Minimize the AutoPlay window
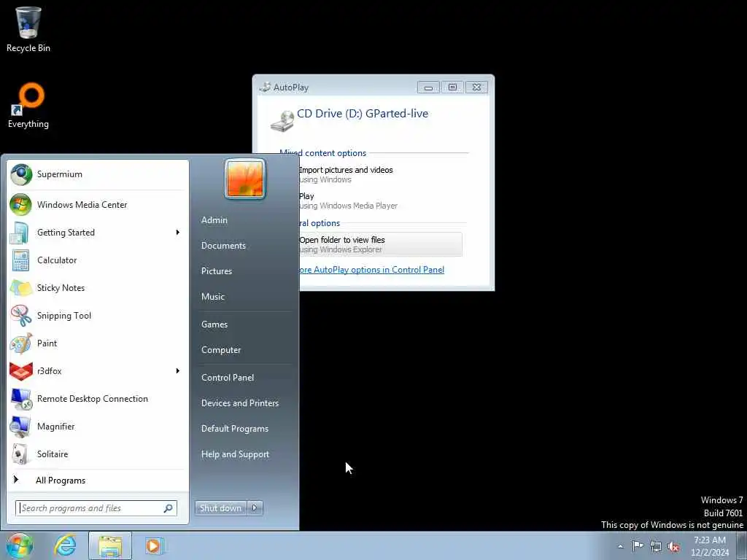747x560 pixels. [428, 87]
